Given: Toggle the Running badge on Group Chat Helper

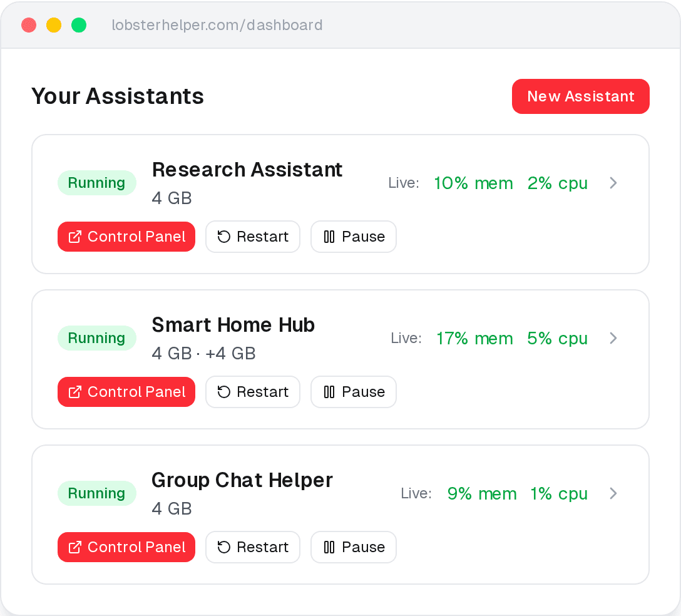Looking at the screenshot, I should click(x=97, y=493).
